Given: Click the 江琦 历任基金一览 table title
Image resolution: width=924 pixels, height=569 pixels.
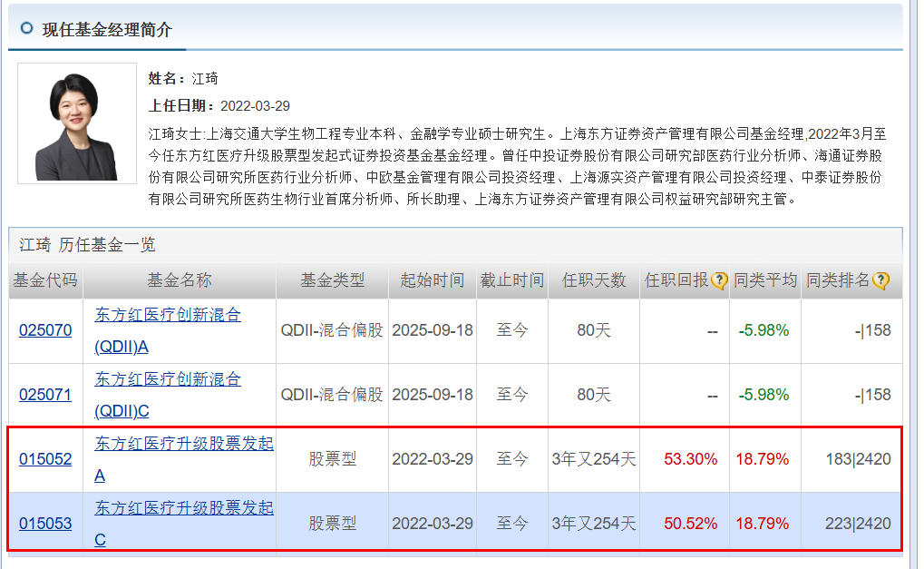Looking at the screenshot, I should pyautogui.click(x=87, y=245).
